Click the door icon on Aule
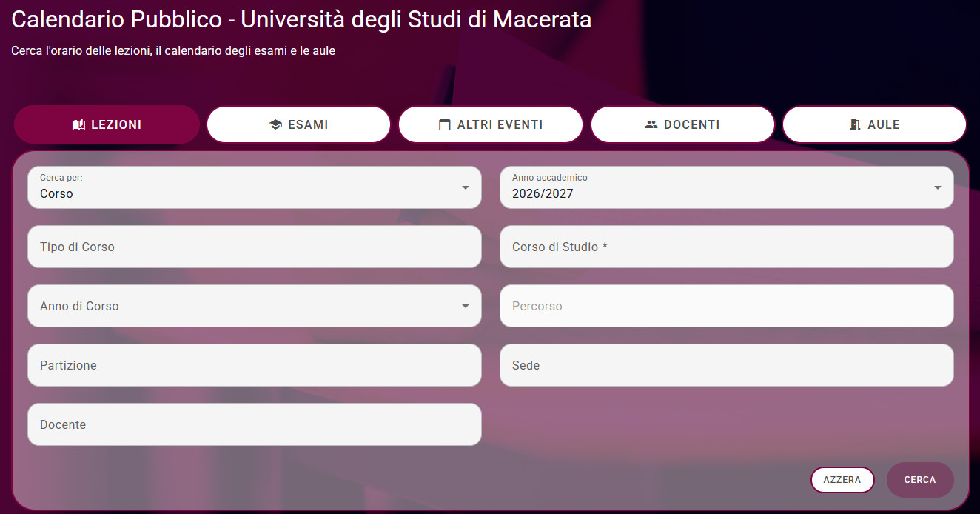The height and width of the screenshot is (514, 980). click(x=856, y=124)
